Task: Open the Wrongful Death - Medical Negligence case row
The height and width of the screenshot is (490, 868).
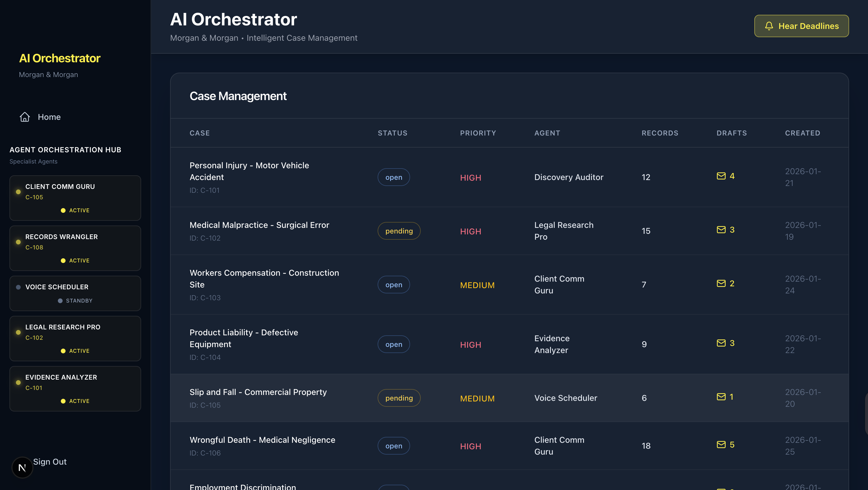Action: 262,440
